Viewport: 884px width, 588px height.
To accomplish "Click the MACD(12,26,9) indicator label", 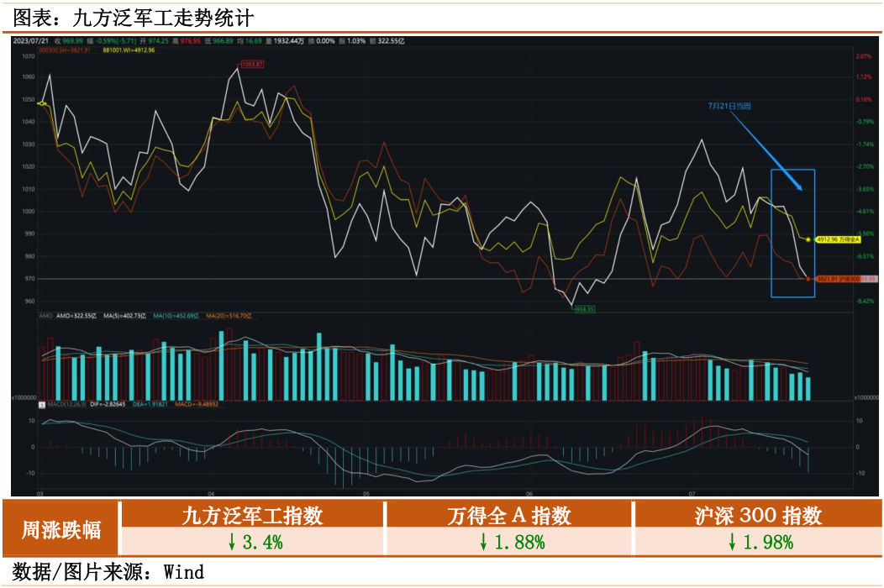I will (x=69, y=404).
